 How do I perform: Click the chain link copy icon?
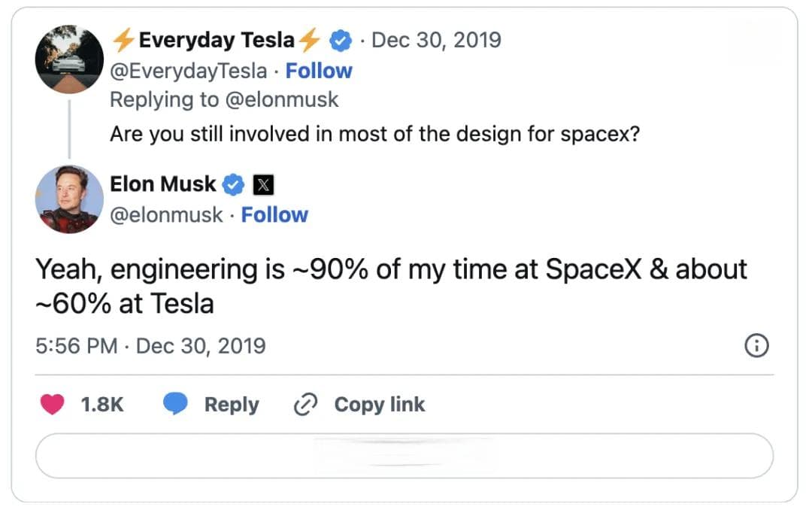click(305, 405)
